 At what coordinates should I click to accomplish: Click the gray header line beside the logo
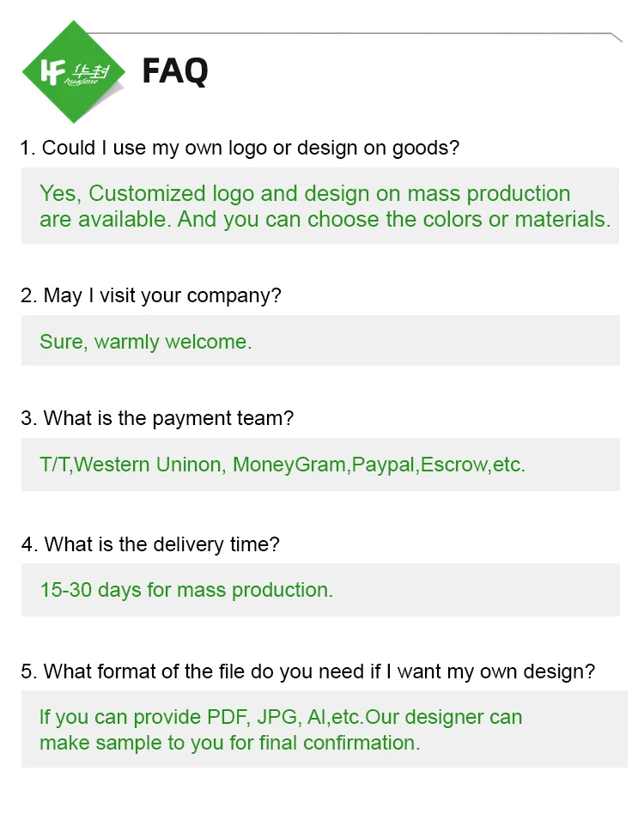pos(355,34)
